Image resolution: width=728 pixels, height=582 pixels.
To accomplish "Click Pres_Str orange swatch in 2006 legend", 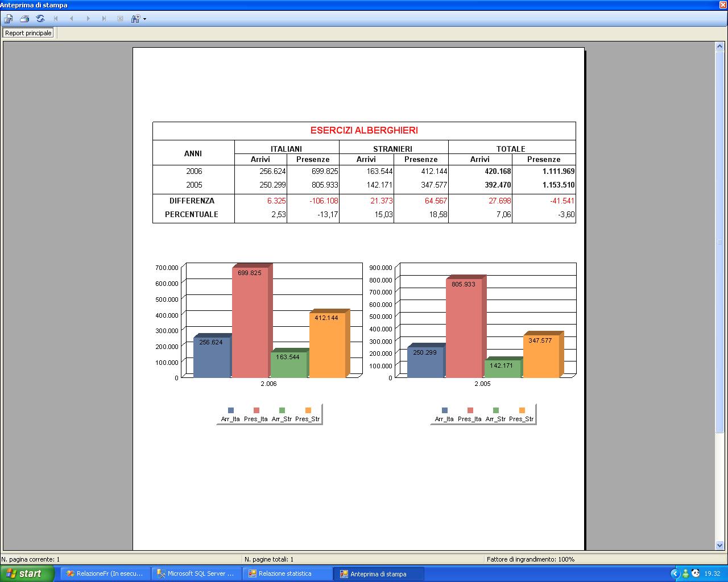I will [308, 410].
